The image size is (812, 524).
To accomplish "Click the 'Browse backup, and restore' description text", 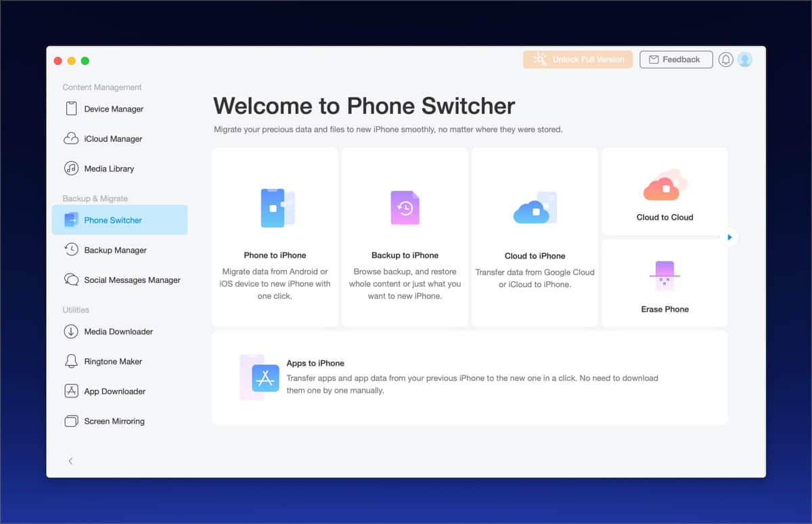I will point(405,284).
